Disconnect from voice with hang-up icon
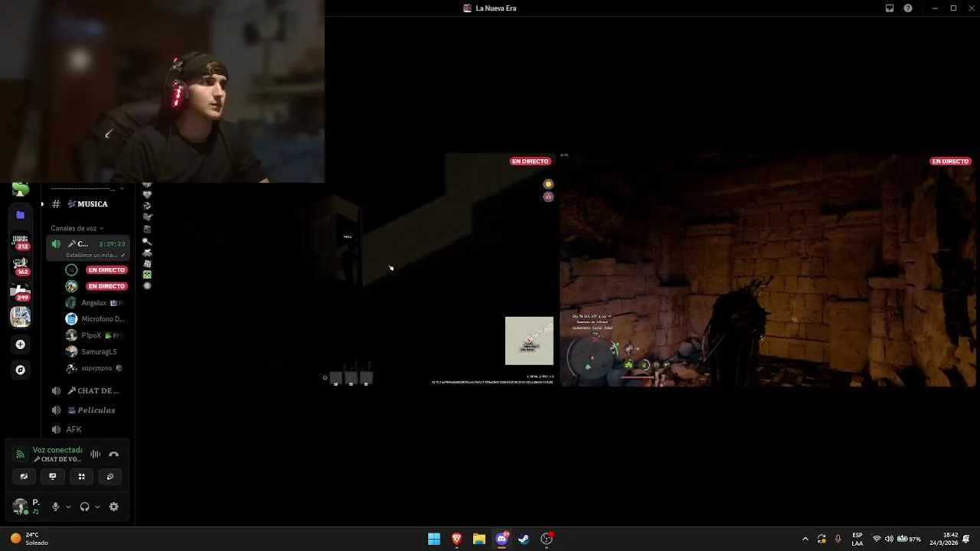980x551 pixels. [114, 454]
